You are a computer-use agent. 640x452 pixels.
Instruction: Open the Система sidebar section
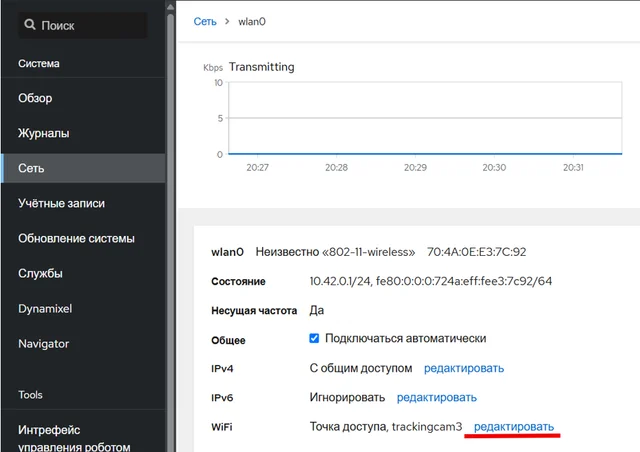[x=39, y=63]
